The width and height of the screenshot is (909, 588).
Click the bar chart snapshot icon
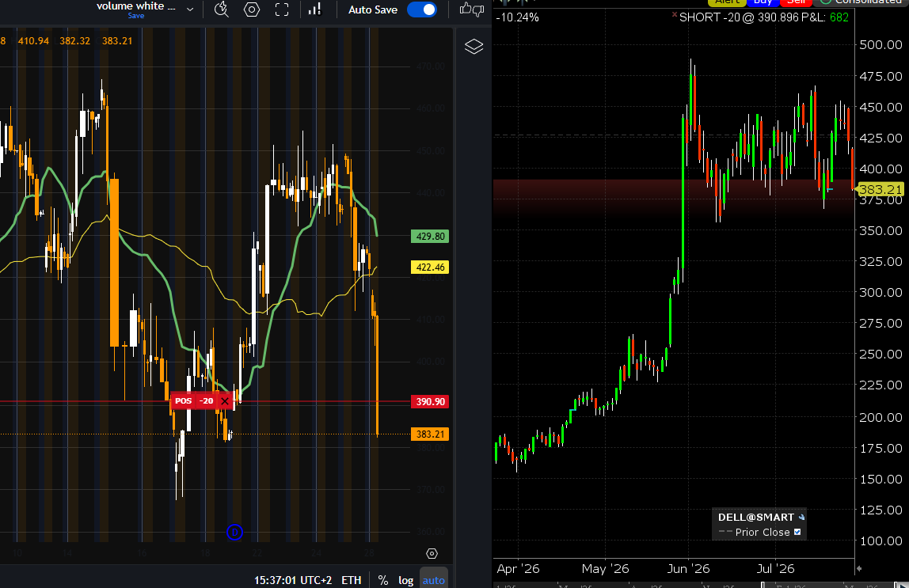315,9
